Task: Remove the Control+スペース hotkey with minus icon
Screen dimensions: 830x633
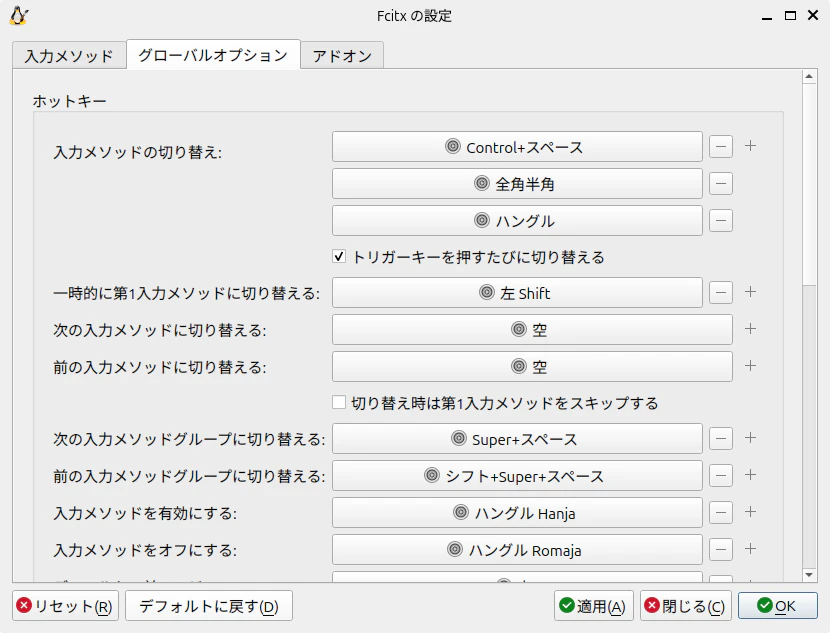Action: (721, 147)
